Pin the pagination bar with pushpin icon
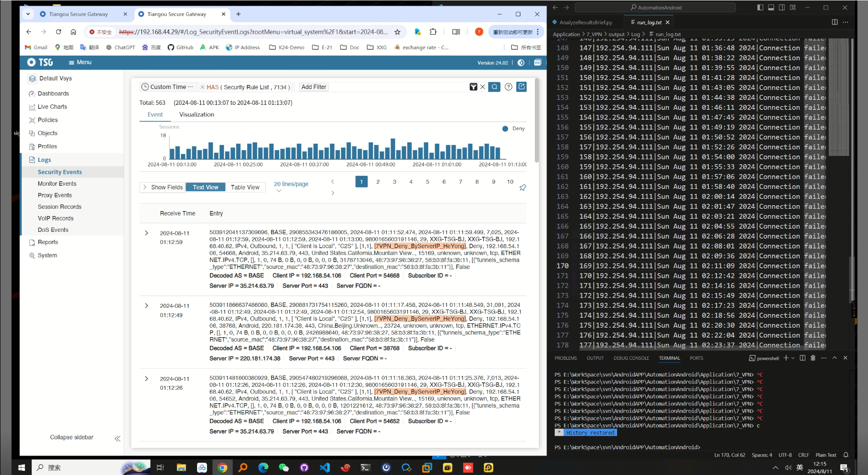The height and width of the screenshot is (475, 868). point(523,188)
